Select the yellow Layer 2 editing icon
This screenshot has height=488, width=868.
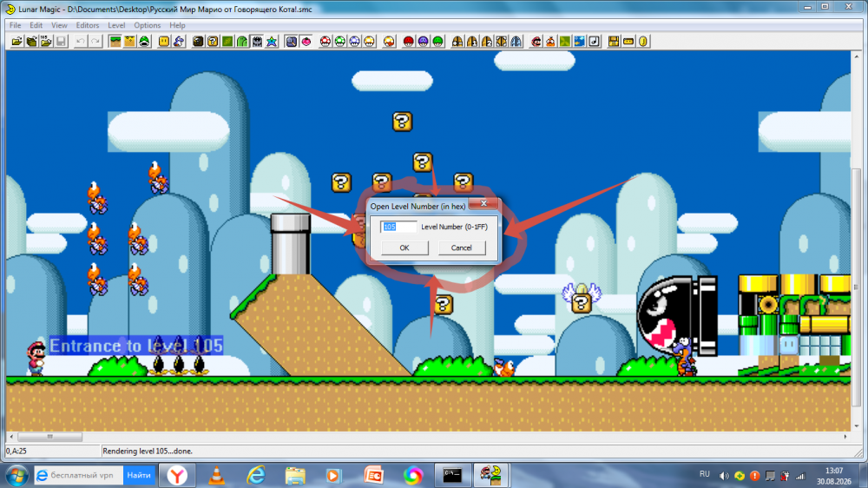[129, 42]
